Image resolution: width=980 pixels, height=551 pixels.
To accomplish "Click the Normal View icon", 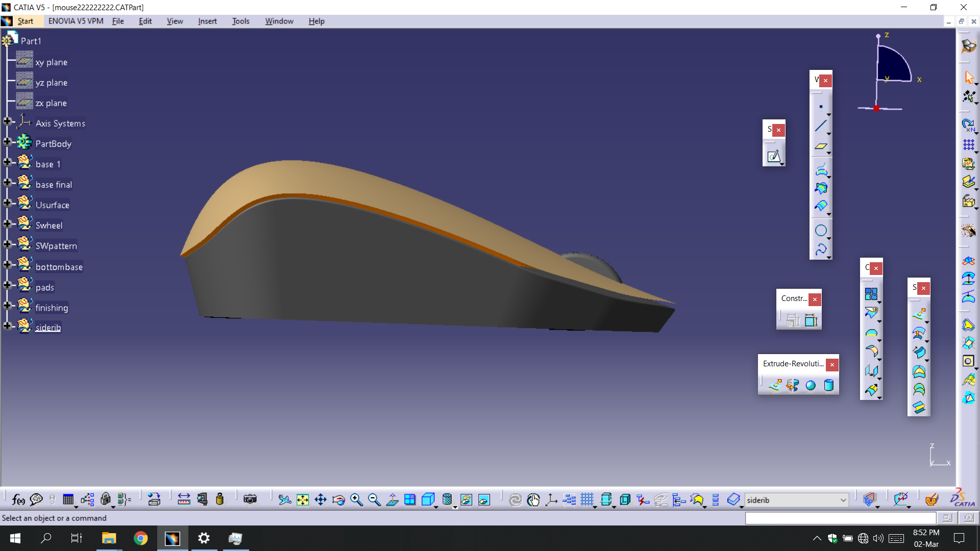I will pos(392,500).
